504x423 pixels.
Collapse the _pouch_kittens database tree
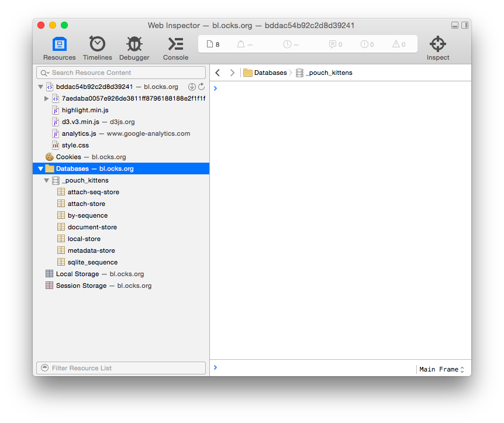click(47, 180)
